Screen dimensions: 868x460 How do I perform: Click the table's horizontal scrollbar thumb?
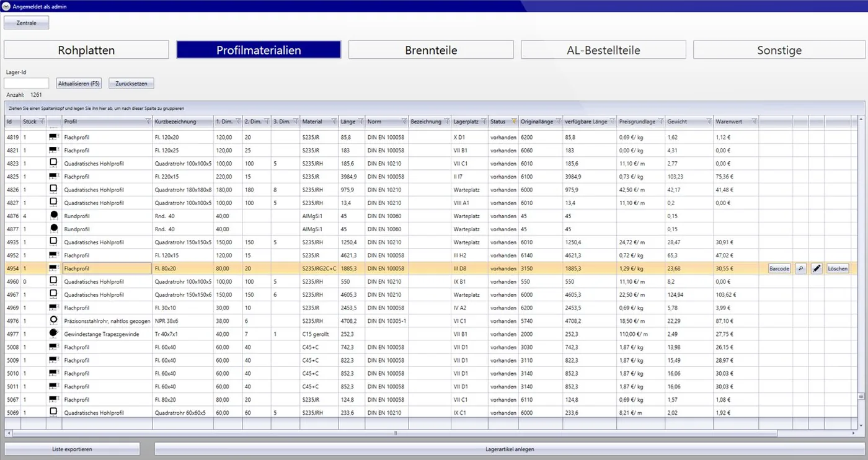pos(396,433)
